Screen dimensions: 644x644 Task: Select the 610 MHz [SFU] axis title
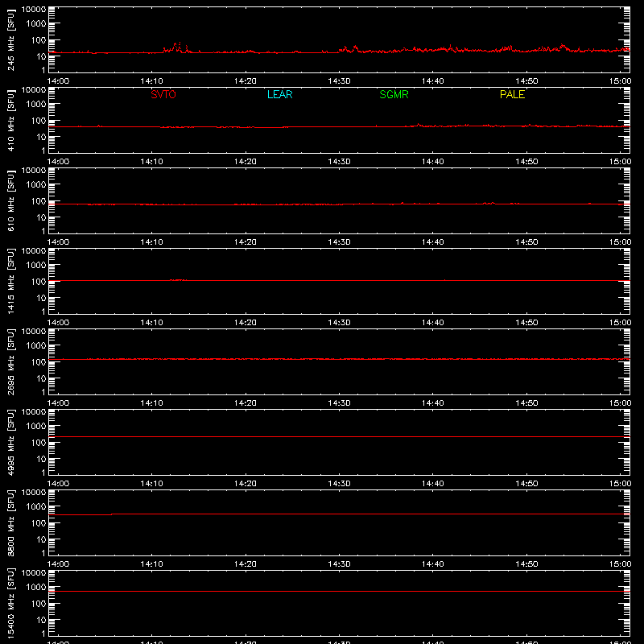pos(10,200)
